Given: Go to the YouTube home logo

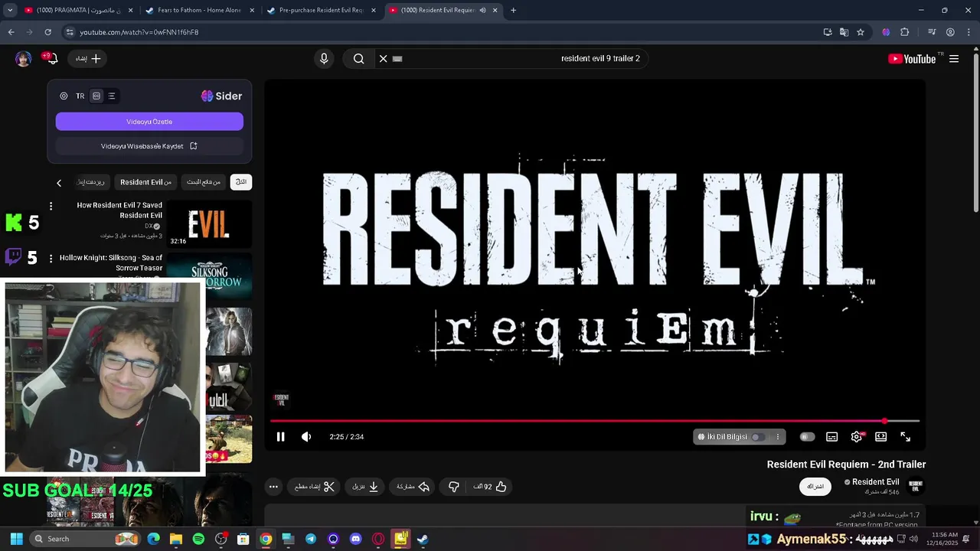Looking at the screenshot, I should pos(912,59).
